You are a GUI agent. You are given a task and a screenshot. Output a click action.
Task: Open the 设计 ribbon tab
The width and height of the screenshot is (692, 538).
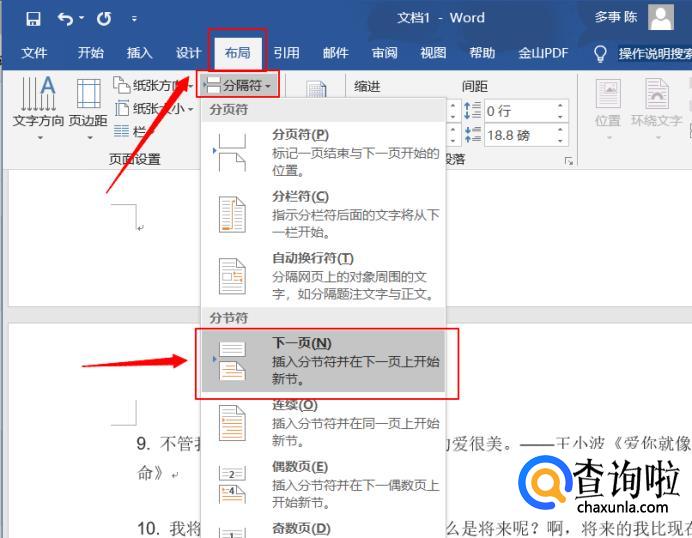point(188,53)
